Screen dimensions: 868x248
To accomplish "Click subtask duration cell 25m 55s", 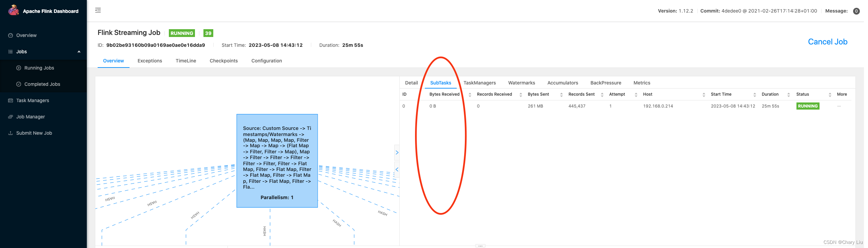I will click(x=770, y=106).
